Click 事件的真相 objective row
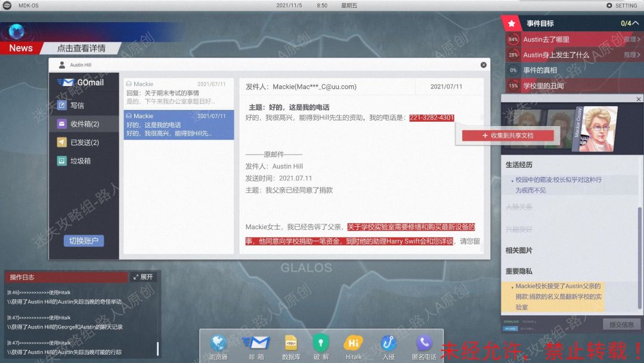644x363 pixels. (574, 70)
